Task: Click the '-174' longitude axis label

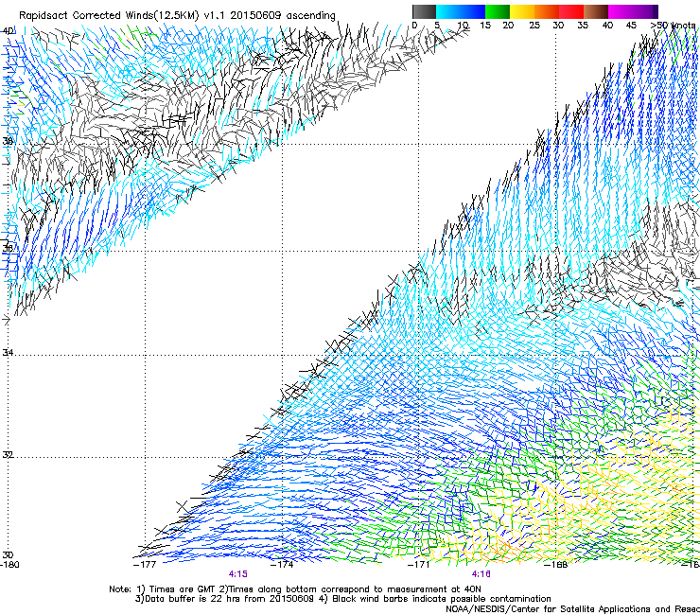Action: (x=282, y=565)
